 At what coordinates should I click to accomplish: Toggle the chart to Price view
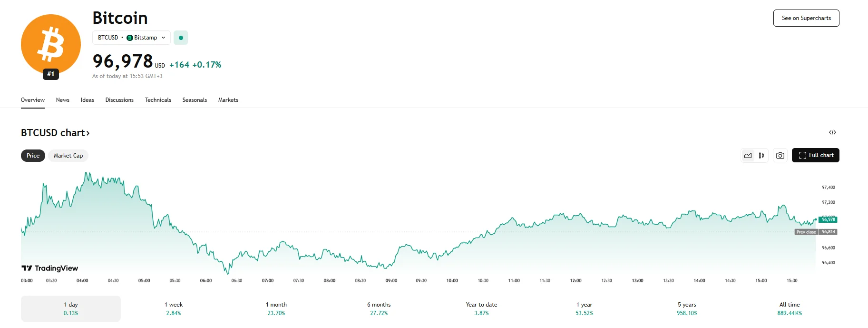point(33,156)
